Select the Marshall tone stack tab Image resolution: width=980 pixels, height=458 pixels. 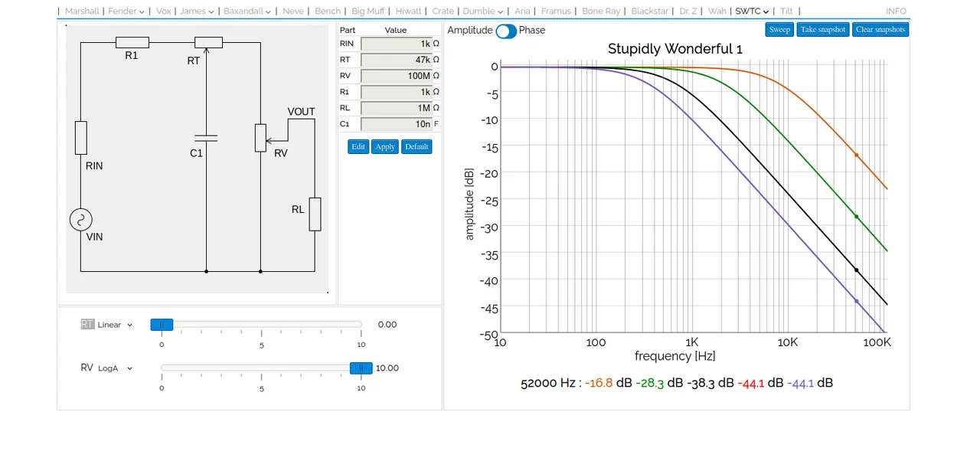coord(82,11)
